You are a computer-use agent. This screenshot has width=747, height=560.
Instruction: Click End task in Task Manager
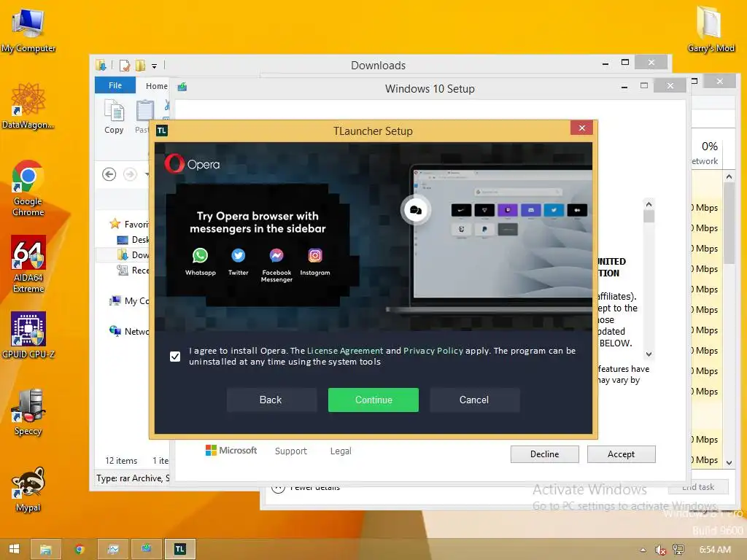pos(698,486)
